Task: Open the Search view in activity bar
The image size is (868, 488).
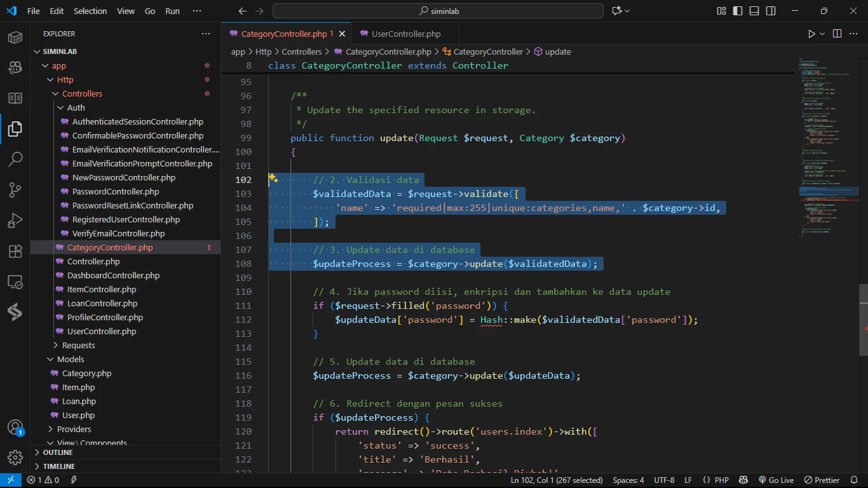Action: pos(15,159)
